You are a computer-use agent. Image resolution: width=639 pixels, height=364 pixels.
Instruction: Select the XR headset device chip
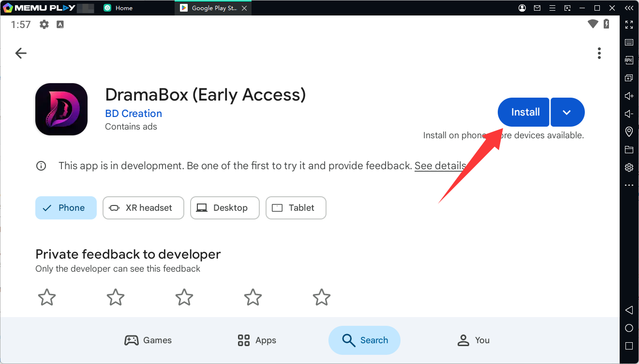[143, 208]
